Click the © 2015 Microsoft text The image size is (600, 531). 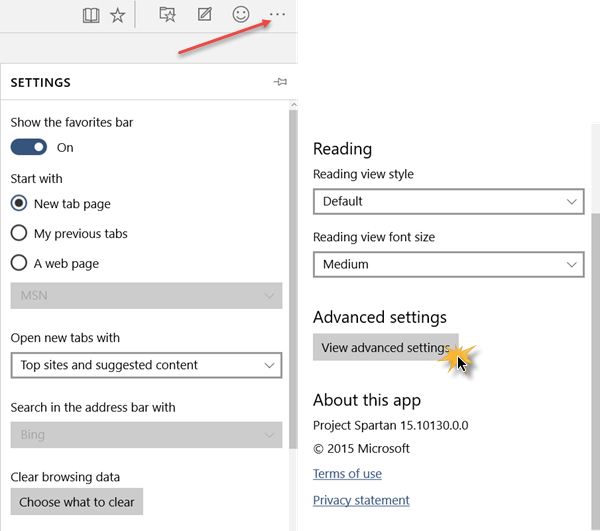coord(361,448)
